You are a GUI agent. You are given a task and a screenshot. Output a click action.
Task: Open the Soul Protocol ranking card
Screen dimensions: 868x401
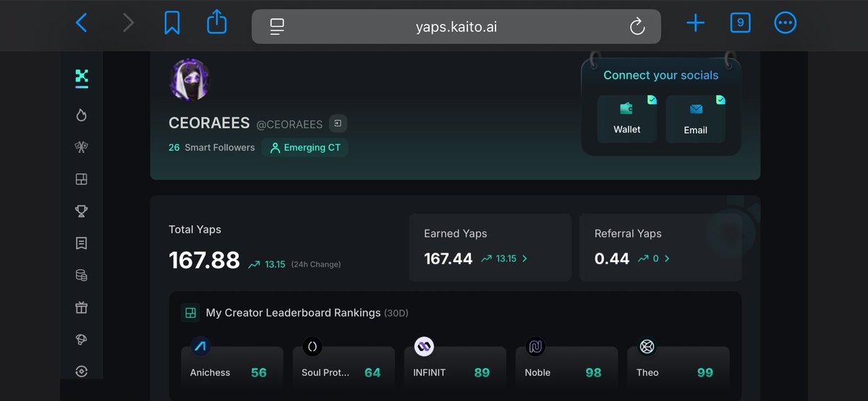(344, 370)
